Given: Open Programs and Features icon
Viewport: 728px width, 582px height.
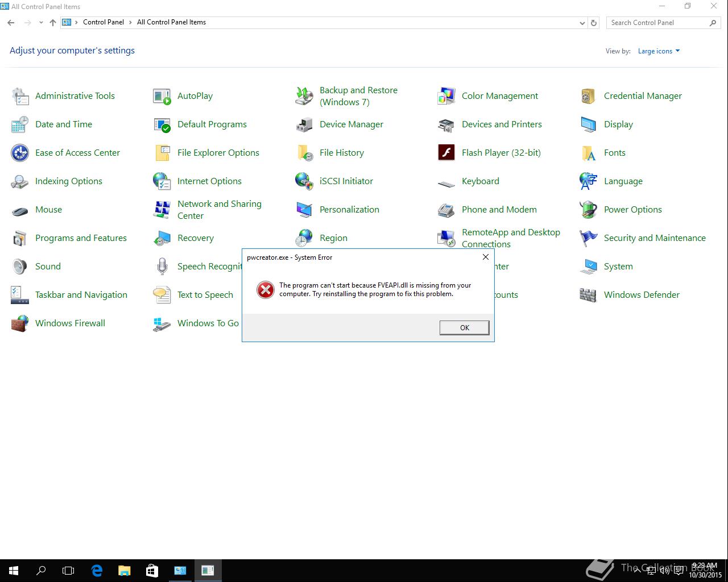Looking at the screenshot, I should click(20, 238).
